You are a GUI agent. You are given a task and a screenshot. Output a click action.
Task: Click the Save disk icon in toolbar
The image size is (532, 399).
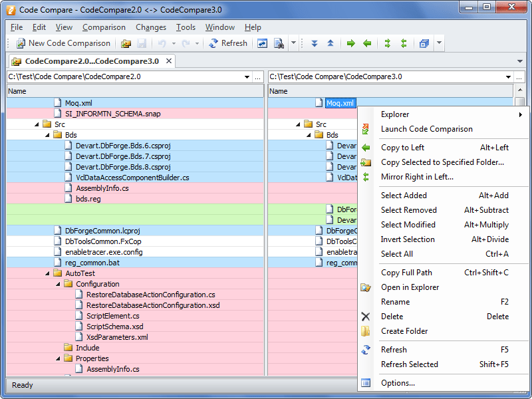(142, 43)
